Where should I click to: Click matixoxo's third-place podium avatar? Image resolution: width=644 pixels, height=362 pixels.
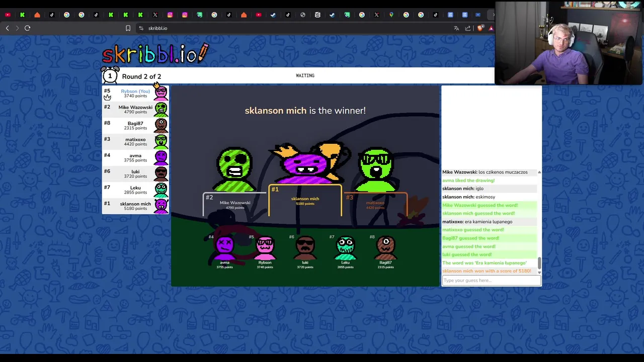pyautogui.click(x=376, y=169)
